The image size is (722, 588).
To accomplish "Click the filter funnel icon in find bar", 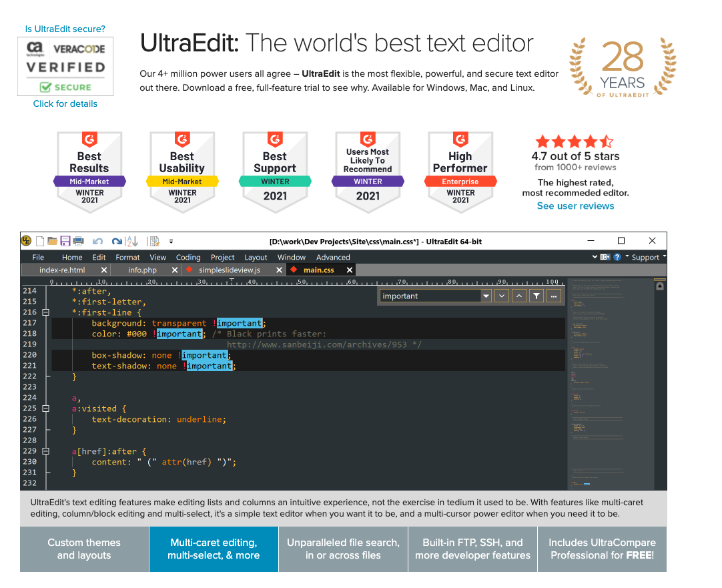I will (536, 296).
